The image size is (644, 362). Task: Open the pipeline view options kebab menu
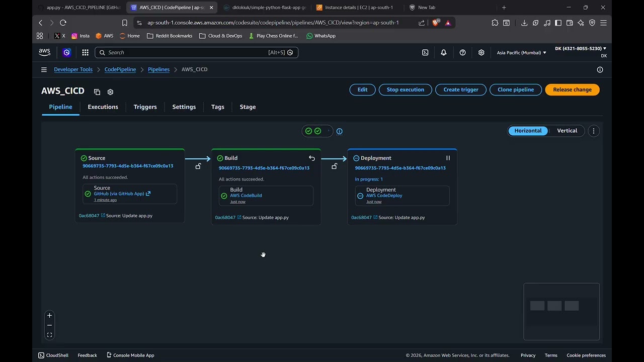(x=593, y=131)
